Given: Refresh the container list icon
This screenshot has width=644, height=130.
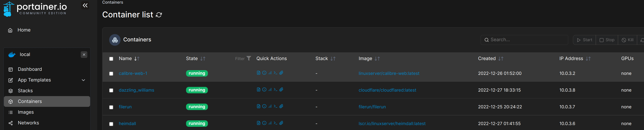Looking at the screenshot, I should click(159, 15).
